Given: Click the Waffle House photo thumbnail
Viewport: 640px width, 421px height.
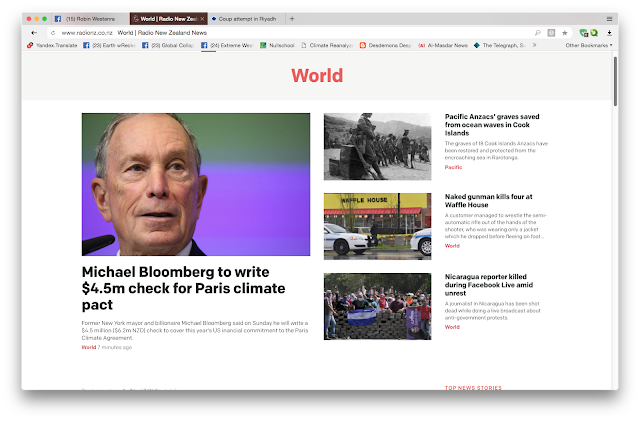Looking at the screenshot, I should click(x=378, y=226).
